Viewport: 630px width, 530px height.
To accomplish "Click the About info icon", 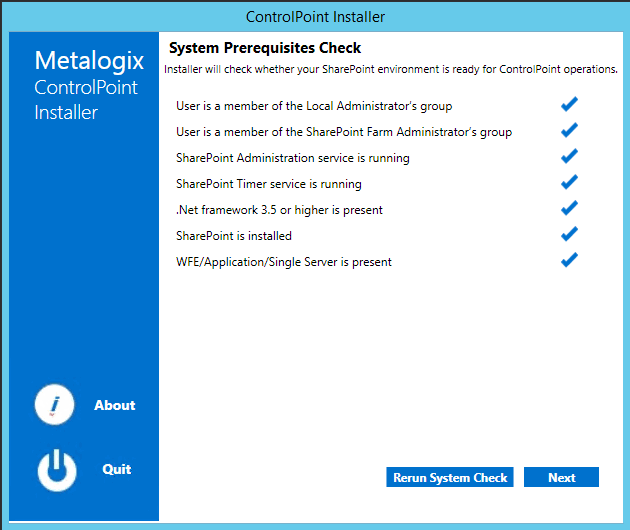I will pyautogui.click(x=55, y=405).
